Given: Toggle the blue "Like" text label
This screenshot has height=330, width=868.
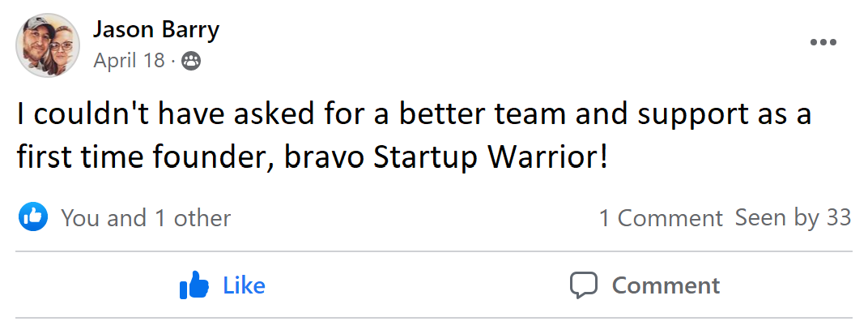Looking at the screenshot, I should 244,285.
